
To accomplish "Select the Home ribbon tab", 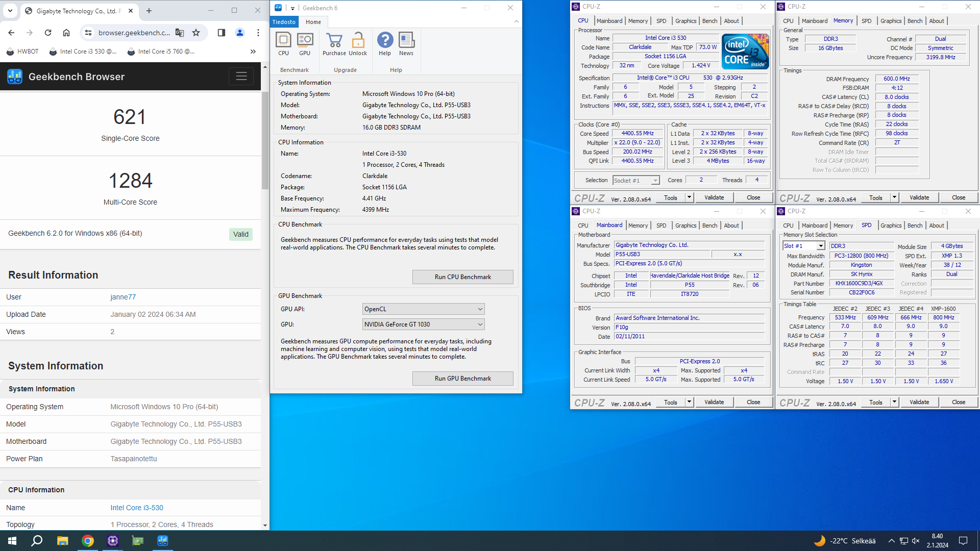I will pyautogui.click(x=313, y=22).
